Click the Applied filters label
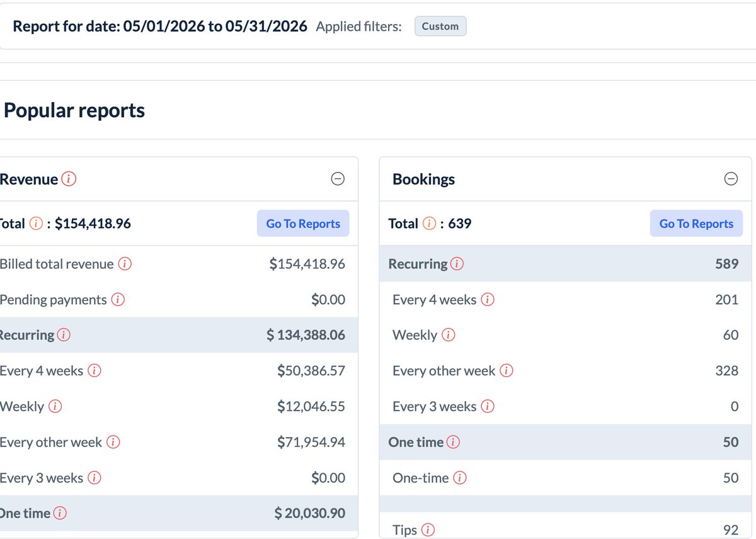The image size is (756, 539). click(x=359, y=26)
